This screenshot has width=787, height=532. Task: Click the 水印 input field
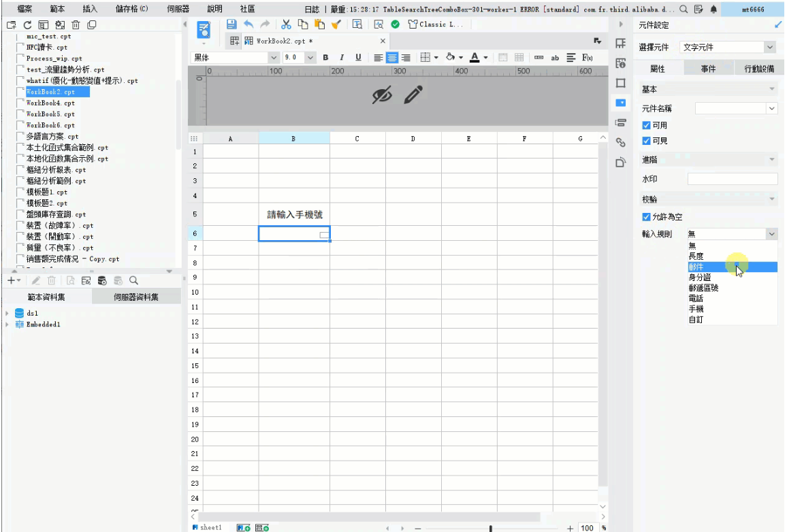(x=733, y=179)
